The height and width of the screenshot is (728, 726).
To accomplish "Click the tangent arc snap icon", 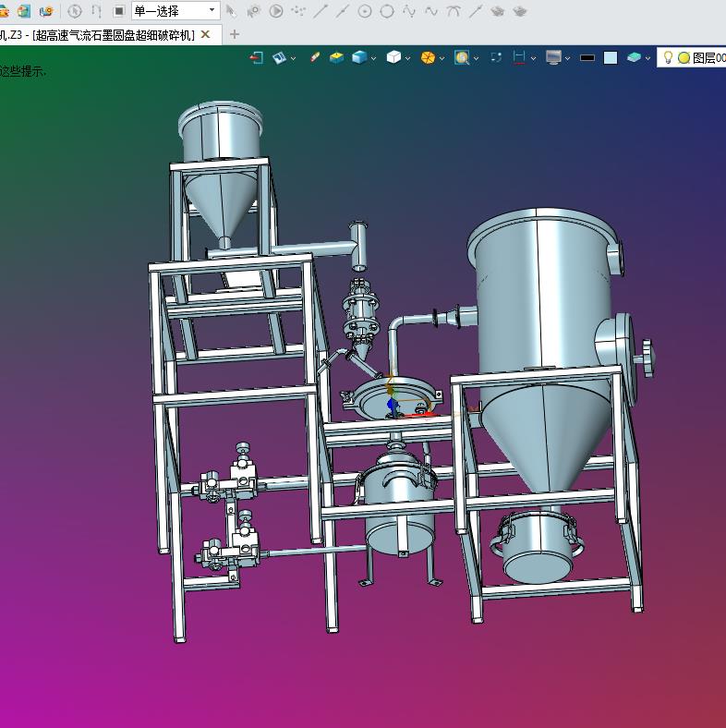I will pos(454,11).
